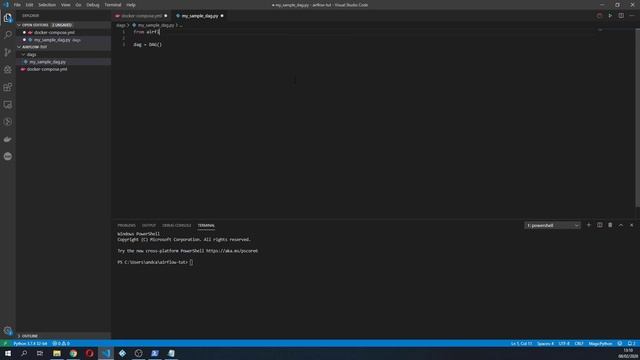Open the powershell terminal selector dropdown

[552, 225]
